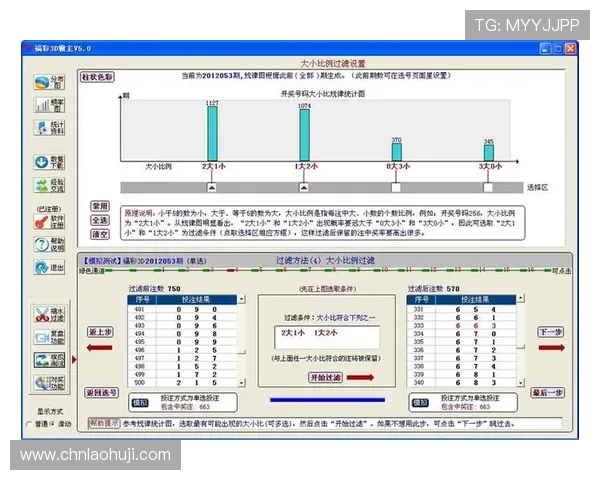Click the 退出 exit icon

click(x=49, y=267)
